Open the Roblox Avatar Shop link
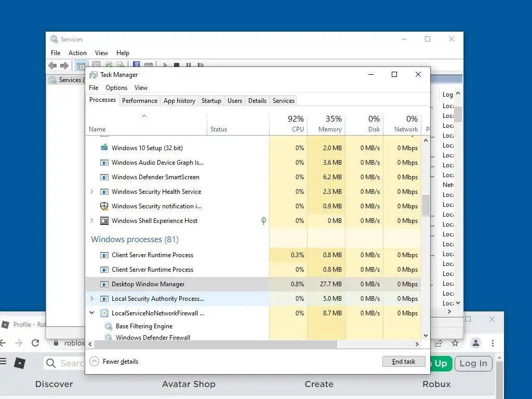Image resolution: width=532 pixels, height=399 pixels. pos(189,384)
